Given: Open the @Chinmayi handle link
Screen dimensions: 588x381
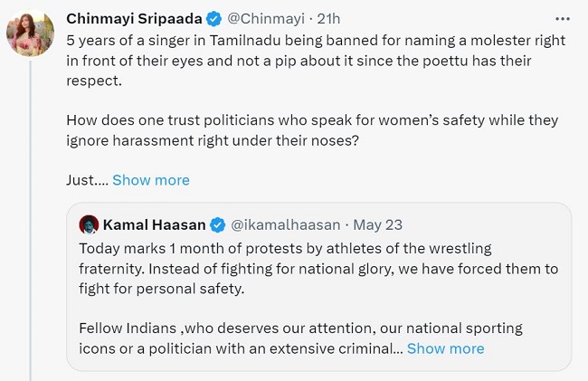Looking at the screenshot, I should click(x=264, y=18).
